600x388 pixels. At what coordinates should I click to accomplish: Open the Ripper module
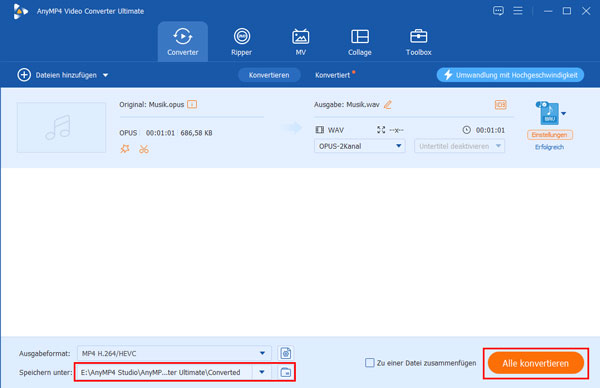coord(241,42)
